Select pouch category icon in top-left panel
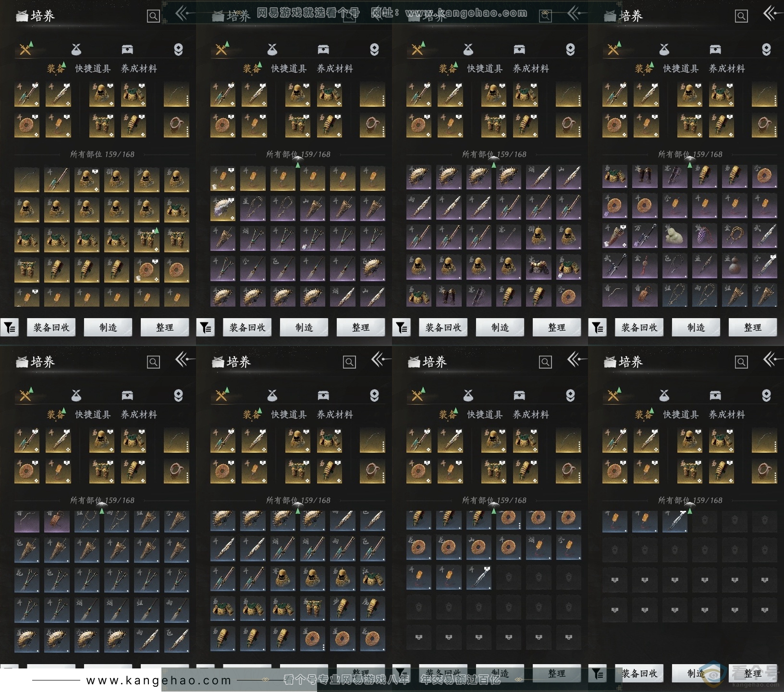This screenshot has height=692, width=784. pyautogui.click(x=76, y=49)
